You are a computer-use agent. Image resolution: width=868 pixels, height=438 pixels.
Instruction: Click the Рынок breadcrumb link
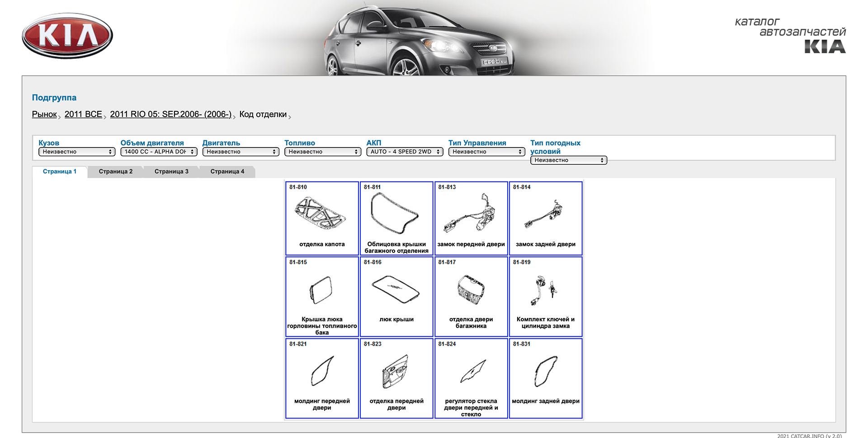[x=44, y=114]
